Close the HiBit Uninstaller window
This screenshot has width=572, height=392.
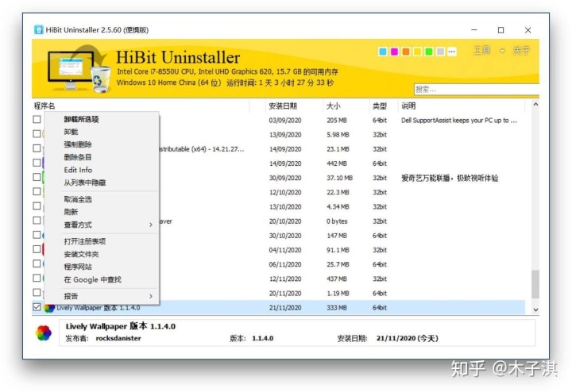click(x=528, y=30)
